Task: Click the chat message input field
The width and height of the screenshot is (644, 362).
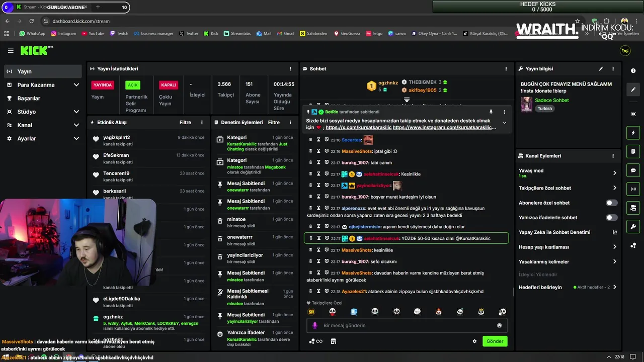Action: [x=407, y=325]
